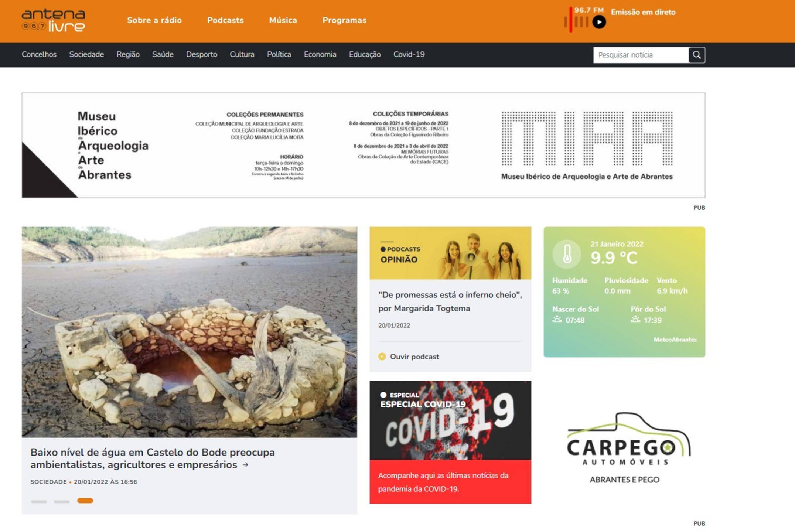Screen dimensions: 795x532
Task: Play the 96.7 FM live broadcast
Action: 599,22
